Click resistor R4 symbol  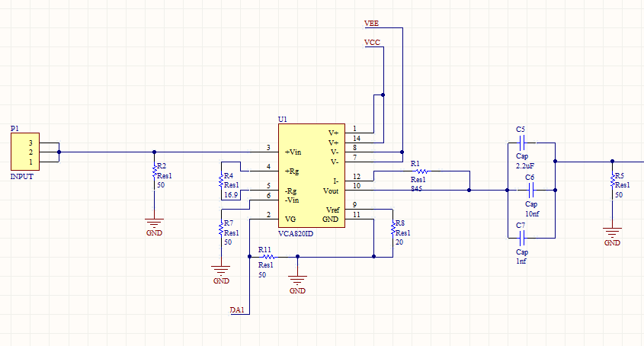[221, 181]
